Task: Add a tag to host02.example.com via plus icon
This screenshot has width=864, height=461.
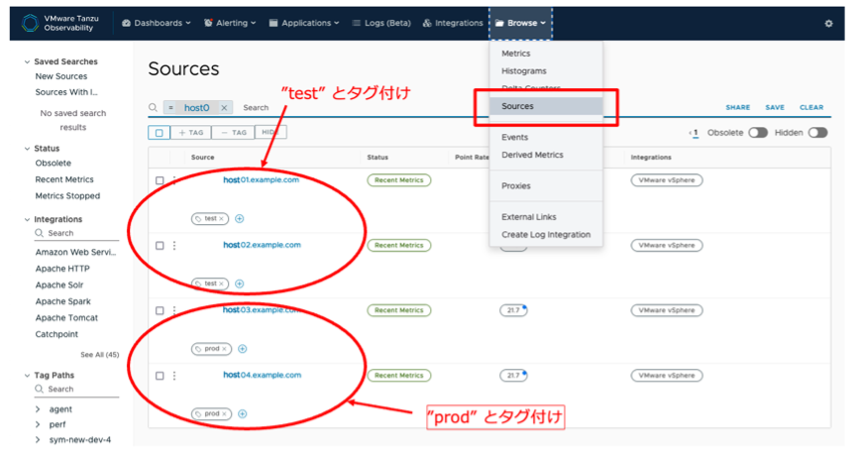Action: coord(239,284)
